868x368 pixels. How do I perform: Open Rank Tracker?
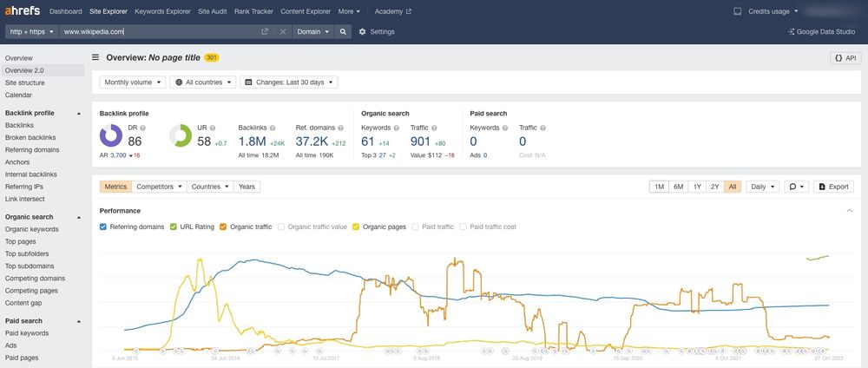pyautogui.click(x=253, y=11)
